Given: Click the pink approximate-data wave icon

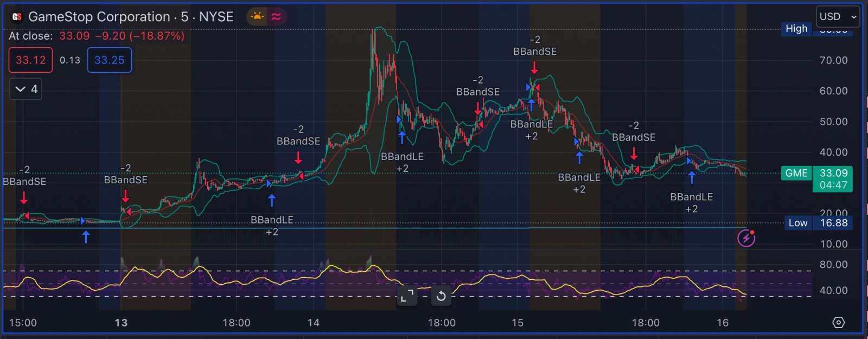Looking at the screenshot, I should [276, 17].
